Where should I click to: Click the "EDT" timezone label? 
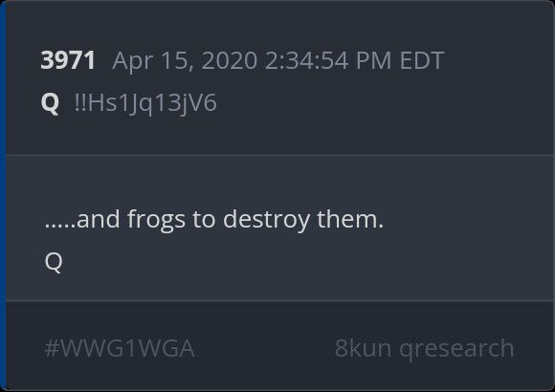point(422,60)
